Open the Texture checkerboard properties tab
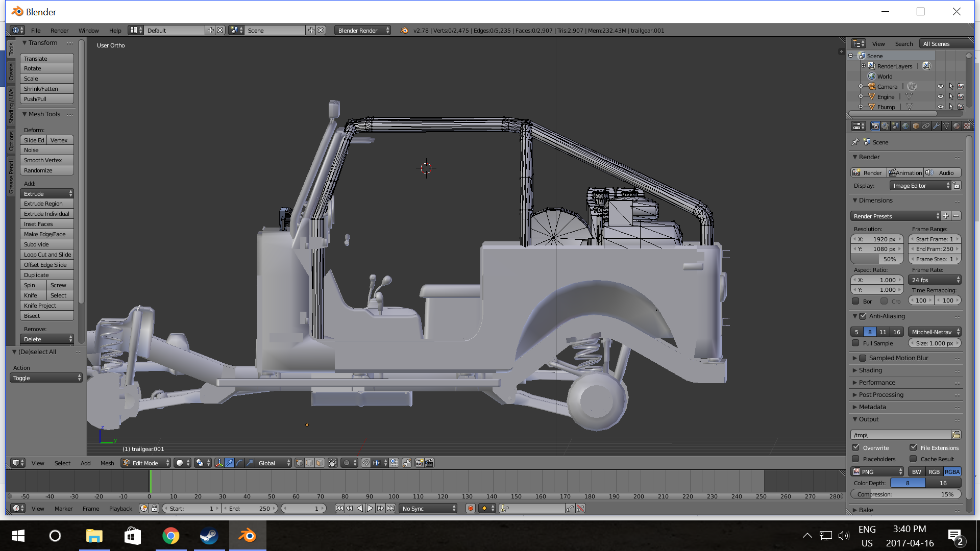The width and height of the screenshot is (980, 551). pyautogui.click(x=966, y=126)
